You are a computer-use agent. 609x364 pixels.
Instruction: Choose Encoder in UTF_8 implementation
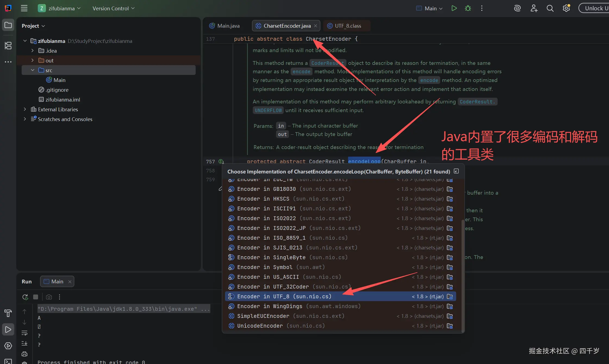341,296
